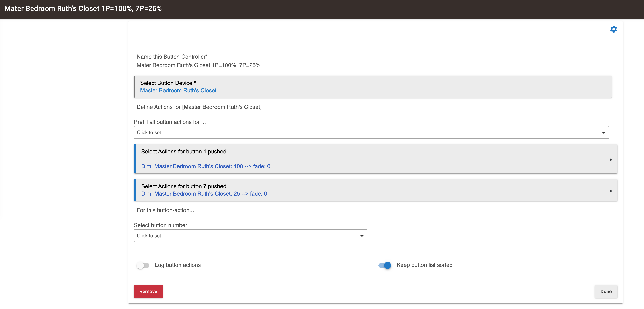Edit the Button Controller name field
The image size is (644, 309).
tap(375, 65)
